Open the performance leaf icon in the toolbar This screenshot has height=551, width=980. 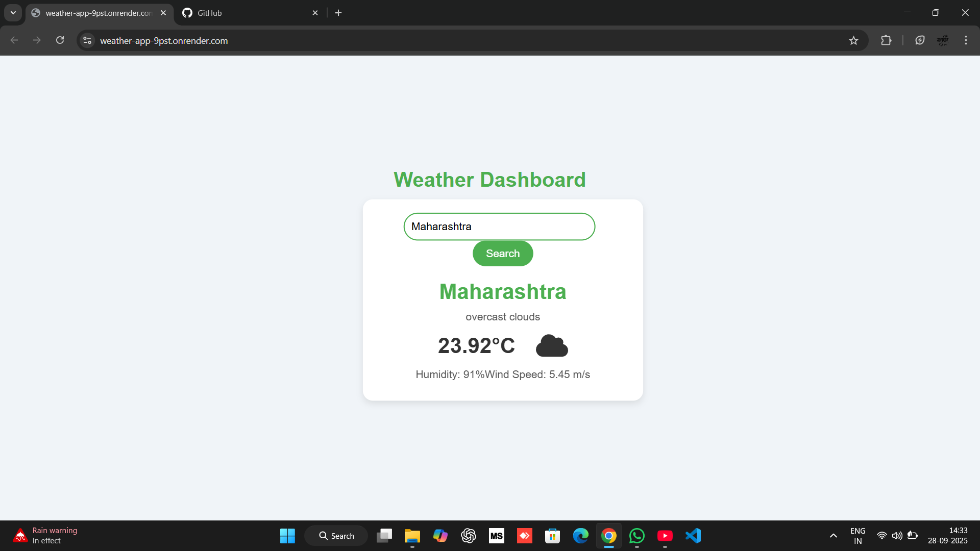tap(920, 40)
